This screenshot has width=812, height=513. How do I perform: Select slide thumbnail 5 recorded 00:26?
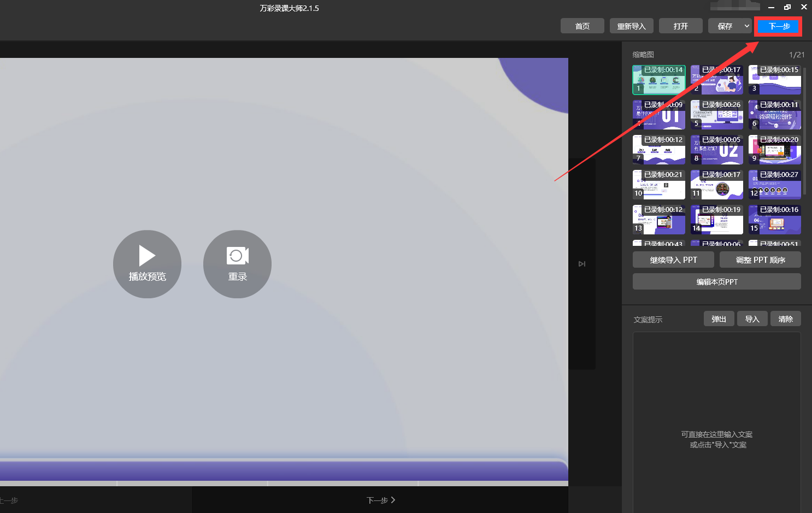click(x=717, y=115)
